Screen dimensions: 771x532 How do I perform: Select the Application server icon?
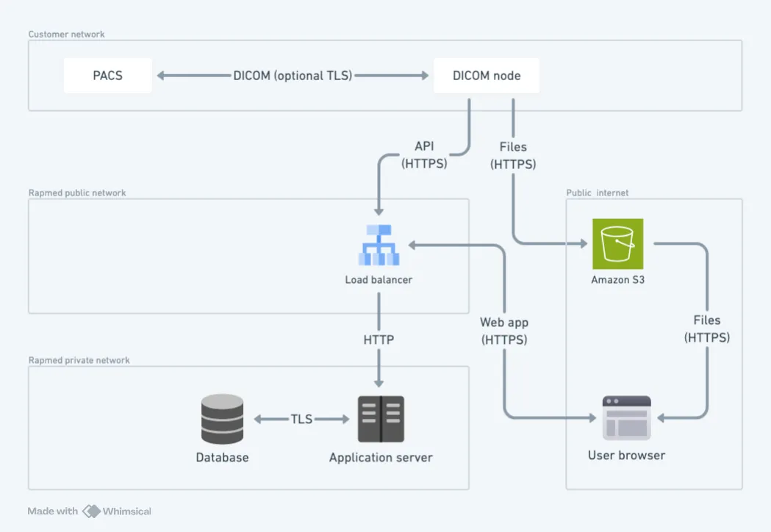[381, 419]
